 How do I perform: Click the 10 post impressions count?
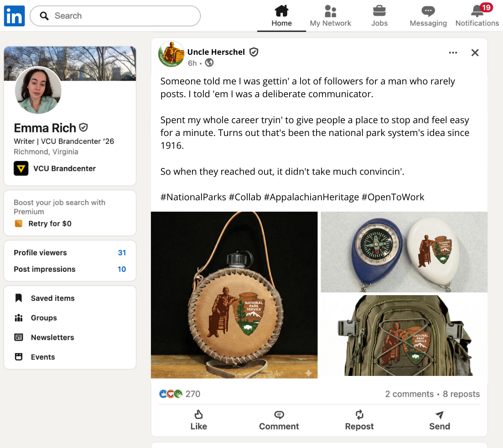(122, 269)
